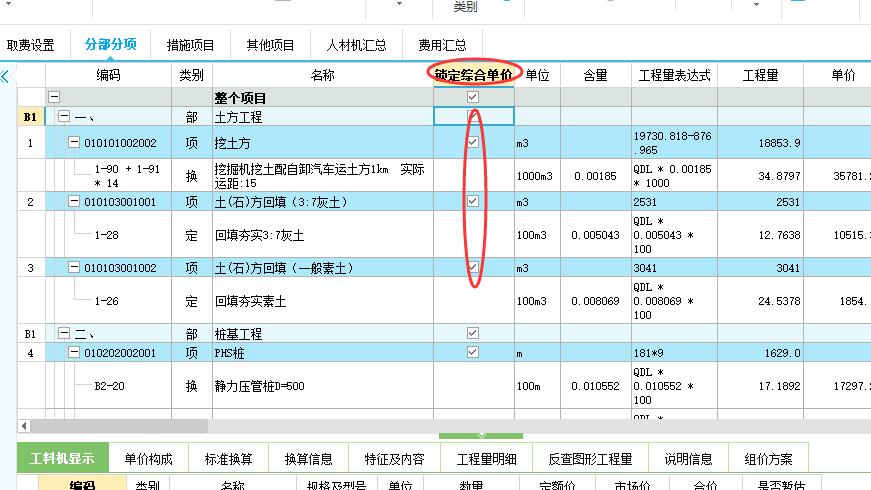Open the 反查图形工程量 bottom tab
The height and width of the screenshot is (490, 871).
[590, 459]
